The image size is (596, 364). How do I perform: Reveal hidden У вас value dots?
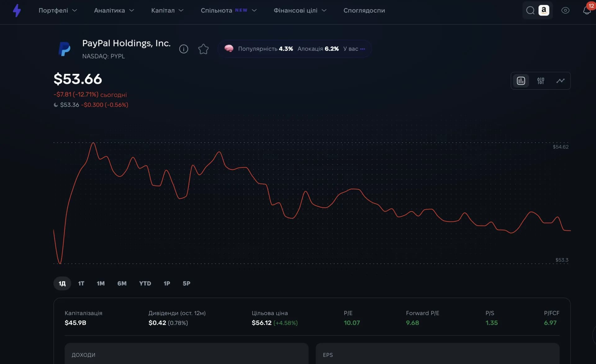[x=362, y=49]
